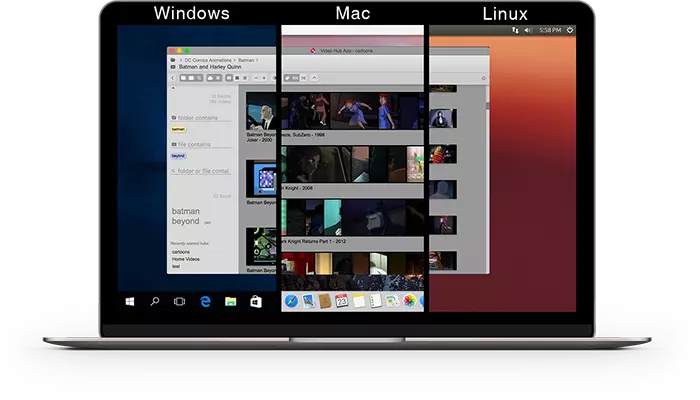This screenshot has width=700, height=400.
Task: Open Calendar from the Mac dock
Action: [x=342, y=301]
